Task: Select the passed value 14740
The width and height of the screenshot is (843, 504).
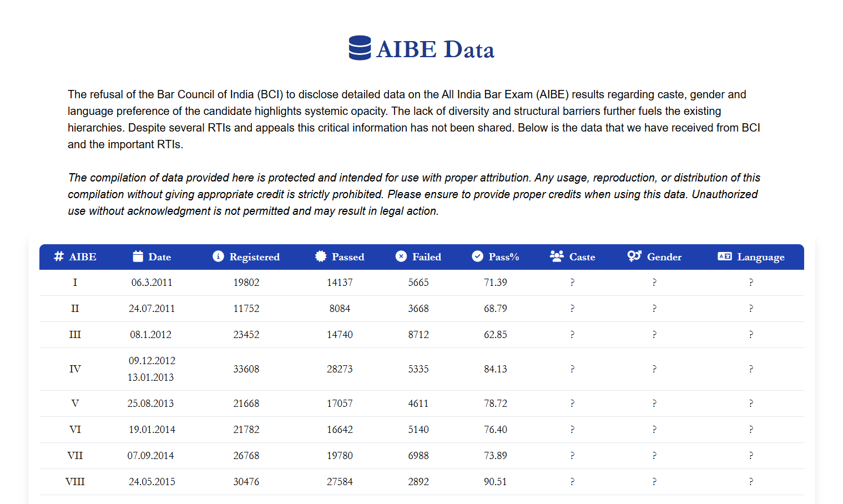Action: (340, 335)
